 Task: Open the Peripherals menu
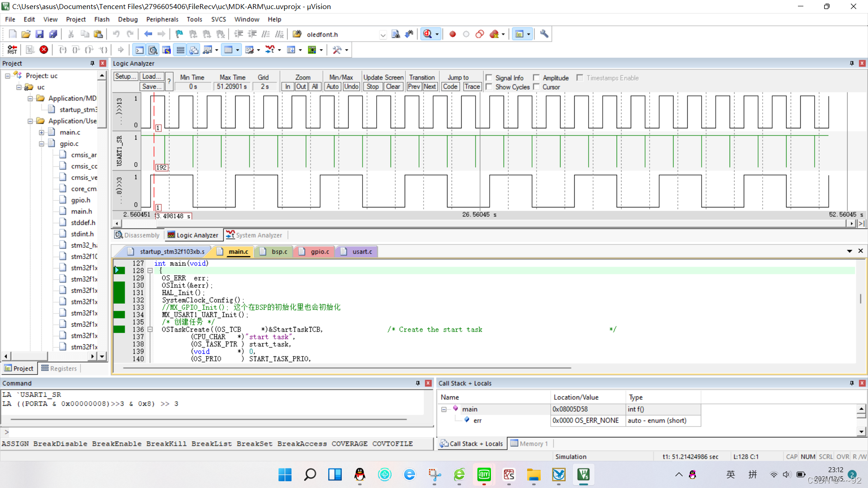tap(162, 19)
